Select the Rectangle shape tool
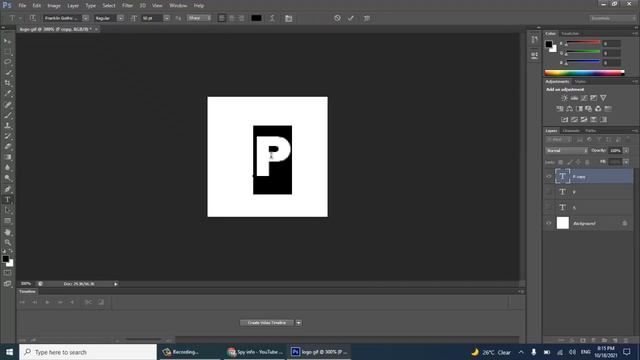640x360 pixels. (7, 221)
